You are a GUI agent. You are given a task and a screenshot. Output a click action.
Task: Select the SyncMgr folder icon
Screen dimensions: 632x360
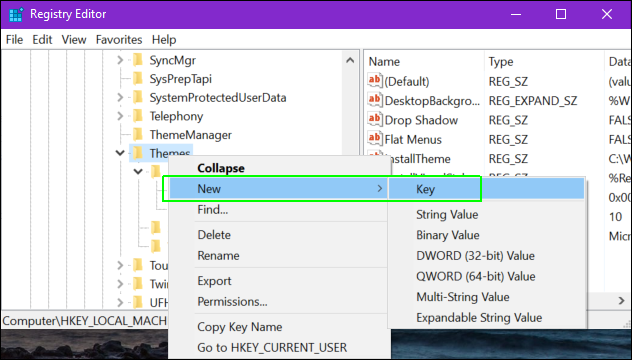point(138,60)
